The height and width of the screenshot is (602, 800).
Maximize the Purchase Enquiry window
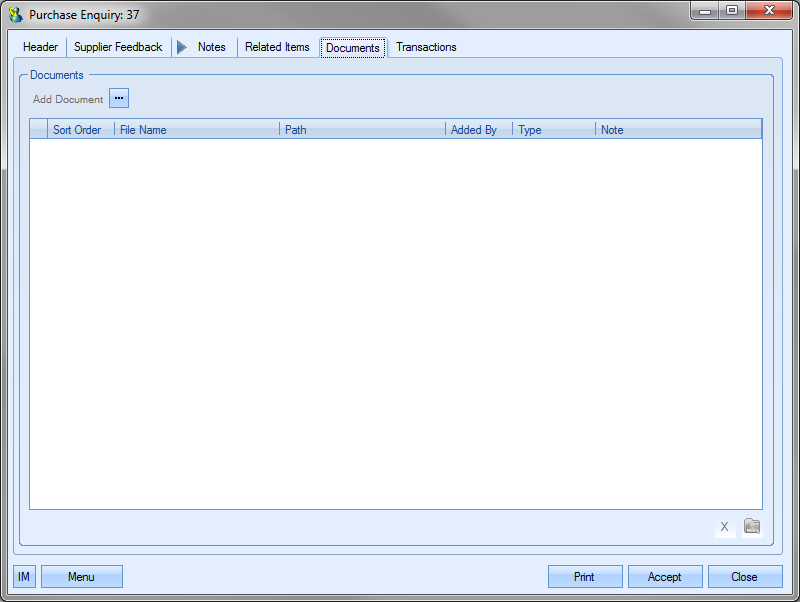(732, 10)
